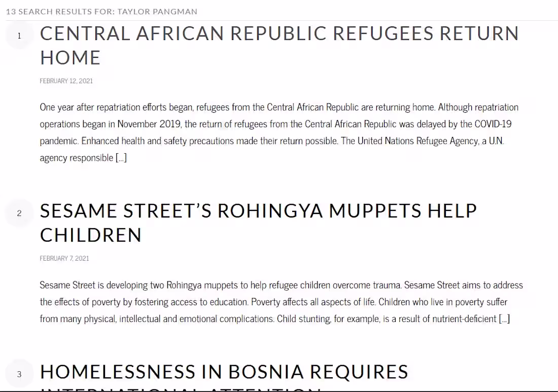The width and height of the screenshot is (558, 392).
Task: Open Sesame Street's Rohingya Muppets article
Action: coord(258,211)
